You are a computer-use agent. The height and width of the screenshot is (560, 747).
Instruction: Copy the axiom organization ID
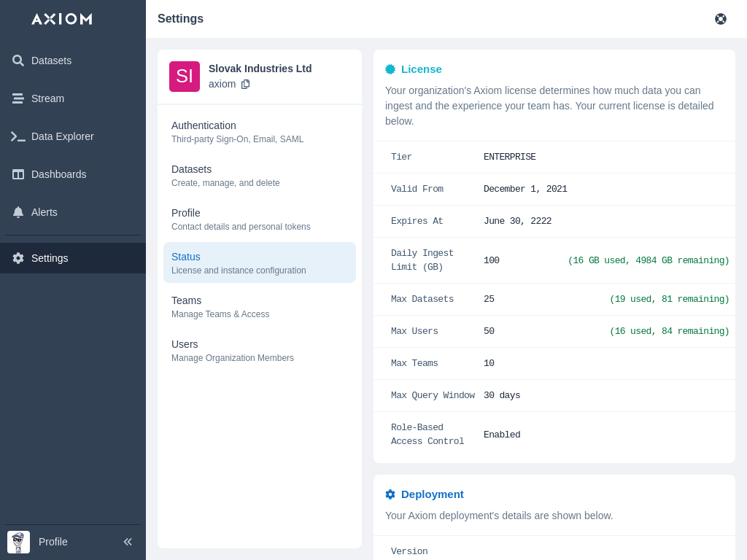pyautogui.click(x=246, y=84)
